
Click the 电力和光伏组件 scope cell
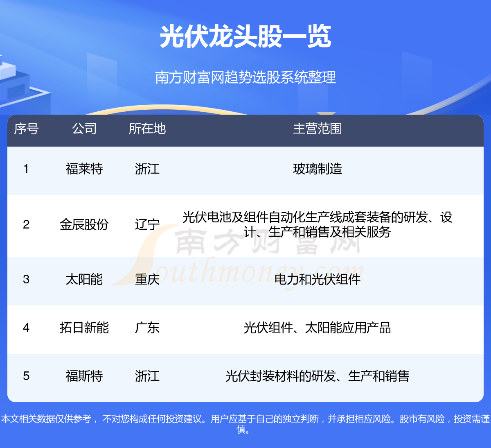point(318,279)
